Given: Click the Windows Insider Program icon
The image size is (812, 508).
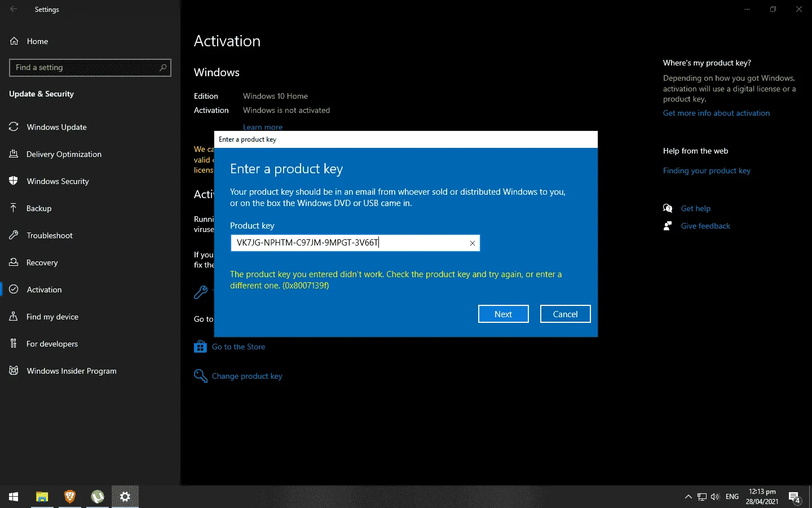Looking at the screenshot, I should (14, 371).
